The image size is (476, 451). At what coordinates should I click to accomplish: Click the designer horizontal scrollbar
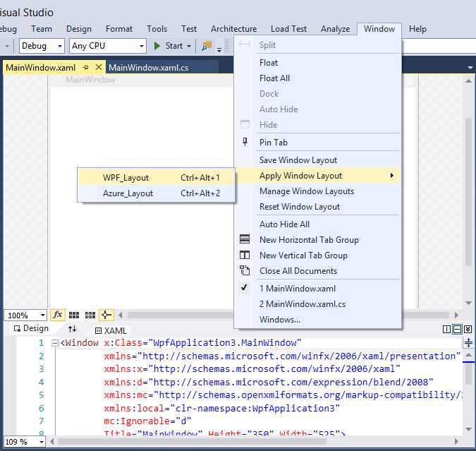[x=181, y=315]
